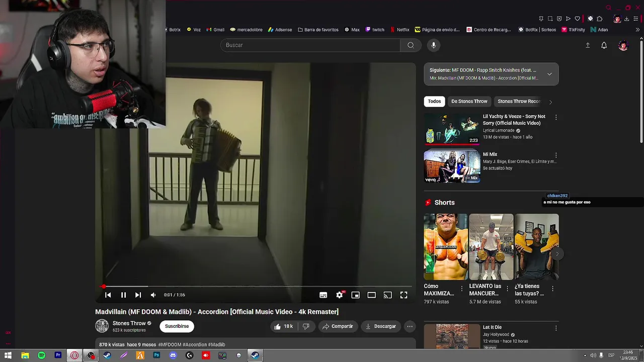Open mercadolibre bookmark

[x=246, y=30]
